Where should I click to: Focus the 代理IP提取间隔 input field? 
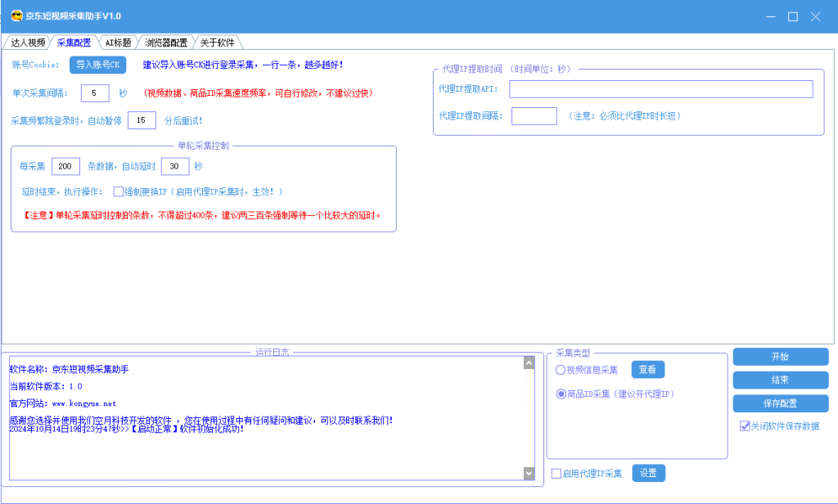coord(534,116)
